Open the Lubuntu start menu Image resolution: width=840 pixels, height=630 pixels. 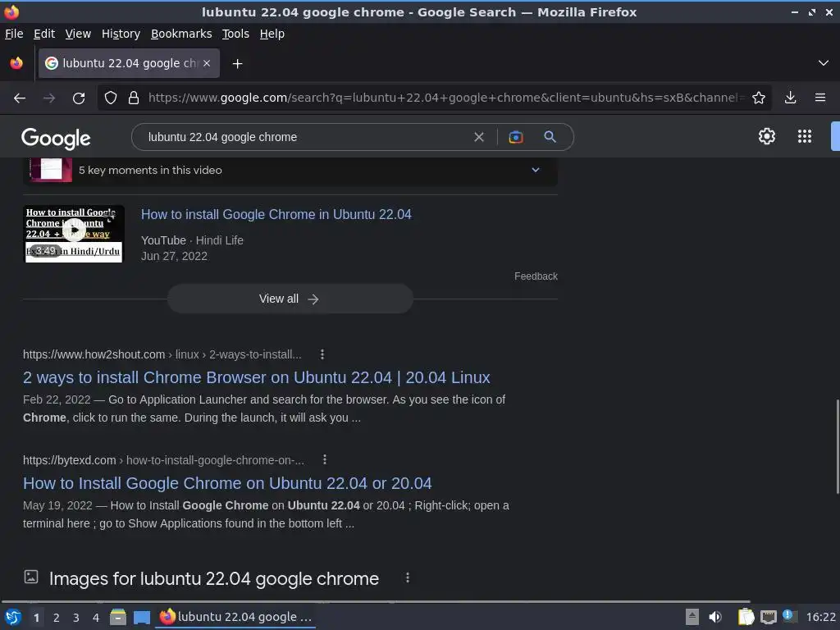point(13,617)
